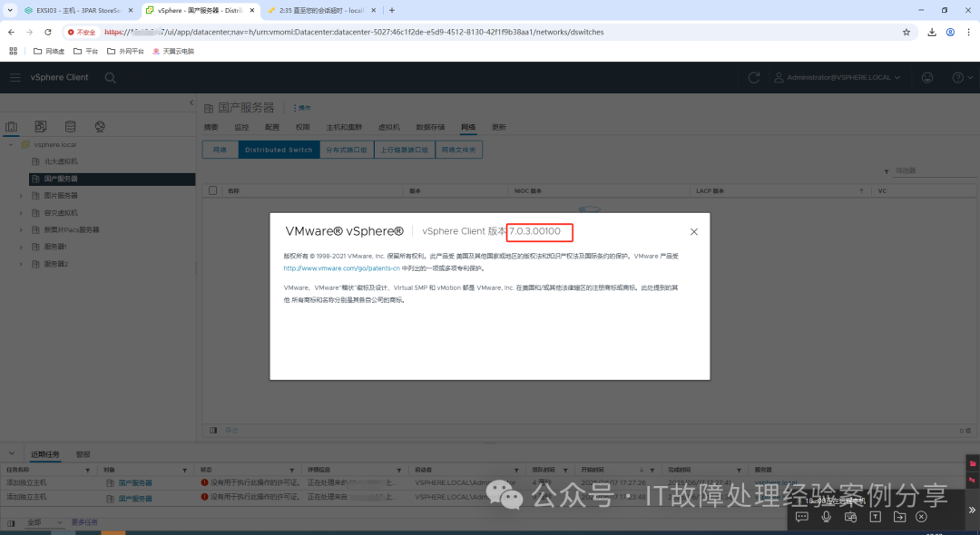Click the microphone icon in overlay toolbar

[827, 517]
